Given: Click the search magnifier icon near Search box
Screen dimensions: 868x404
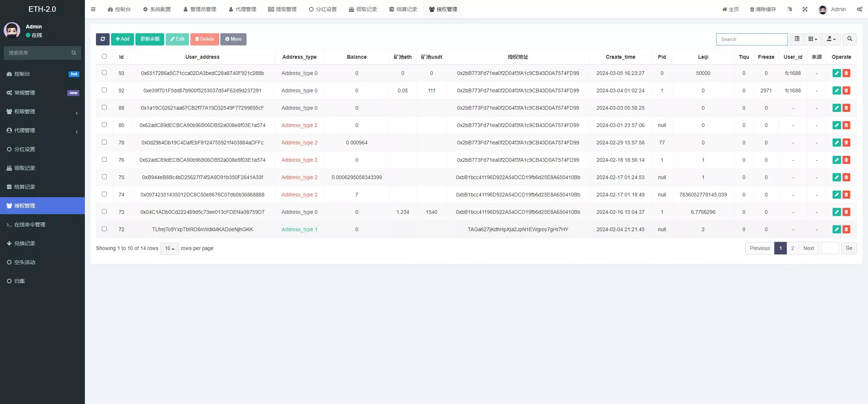Looking at the screenshot, I should [x=850, y=39].
